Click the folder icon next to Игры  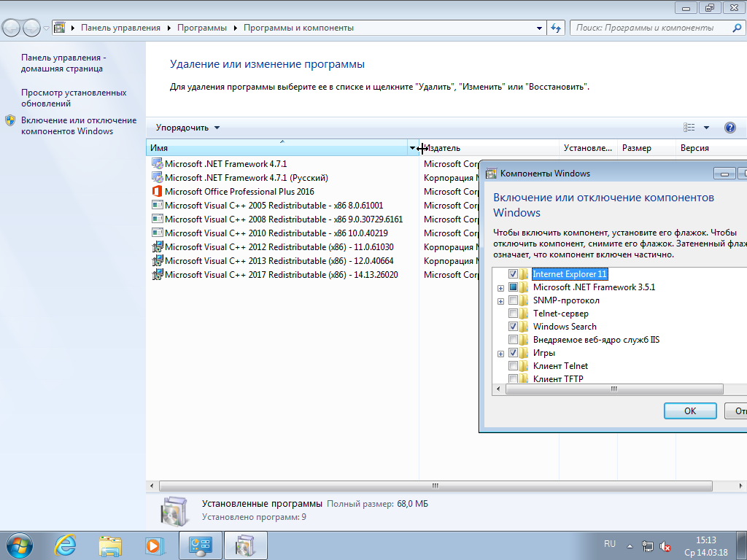coord(524,353)
